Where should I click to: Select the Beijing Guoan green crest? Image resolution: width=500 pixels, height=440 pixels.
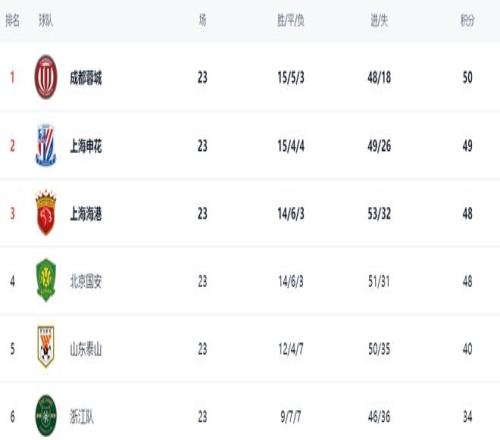coord(46,280)
